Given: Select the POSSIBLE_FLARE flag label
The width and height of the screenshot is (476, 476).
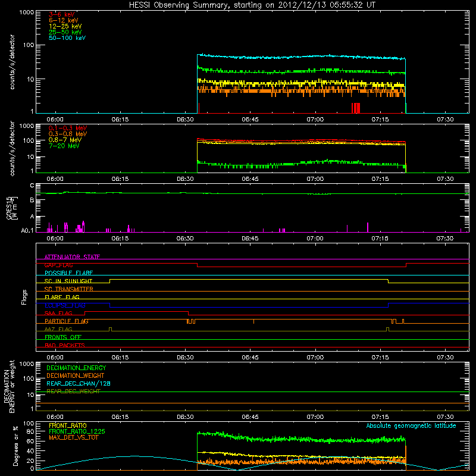Looking at the screenshot, I should pos(68,273).
